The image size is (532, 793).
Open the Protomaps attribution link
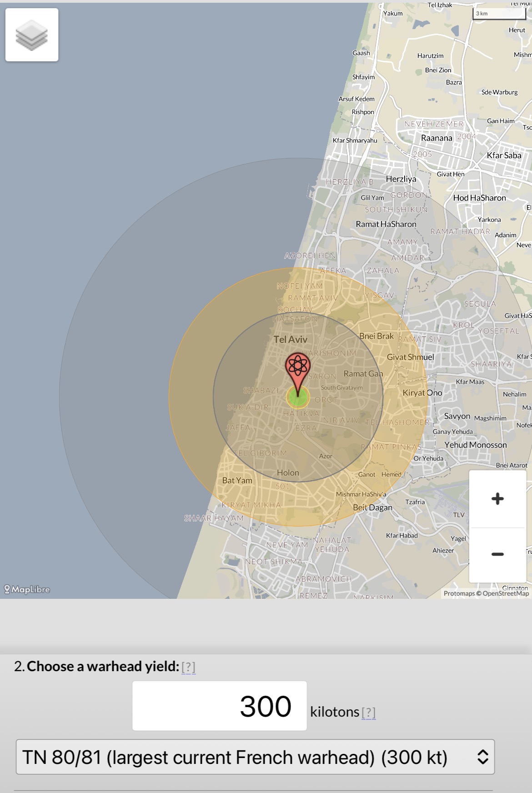(x=459, y=593)
